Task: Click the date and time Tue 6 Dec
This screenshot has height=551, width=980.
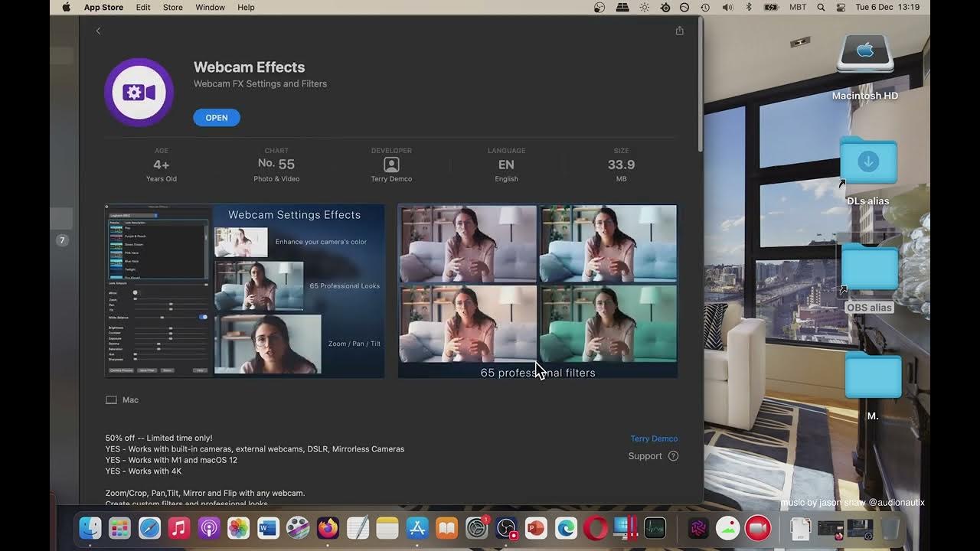Action: 887,7
